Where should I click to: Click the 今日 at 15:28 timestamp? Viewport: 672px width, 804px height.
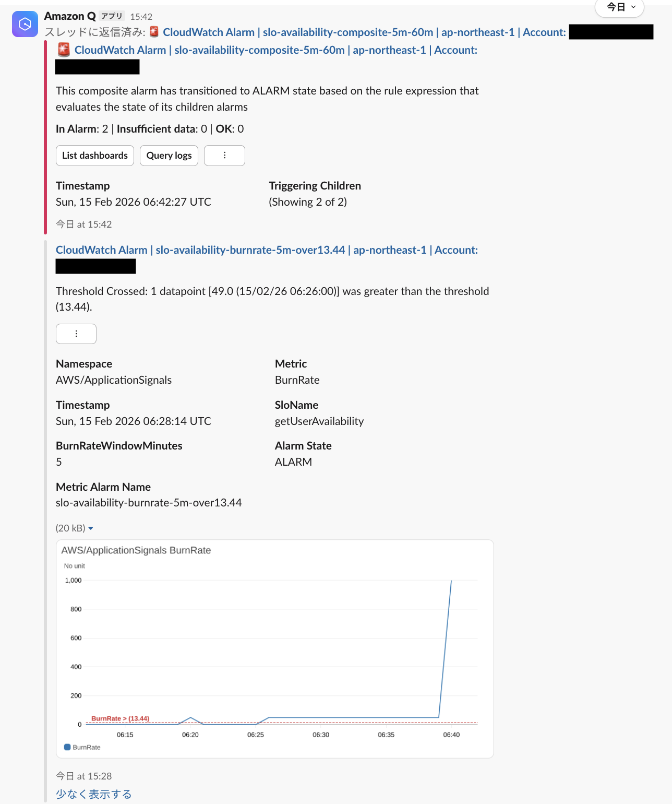(83, 776)
